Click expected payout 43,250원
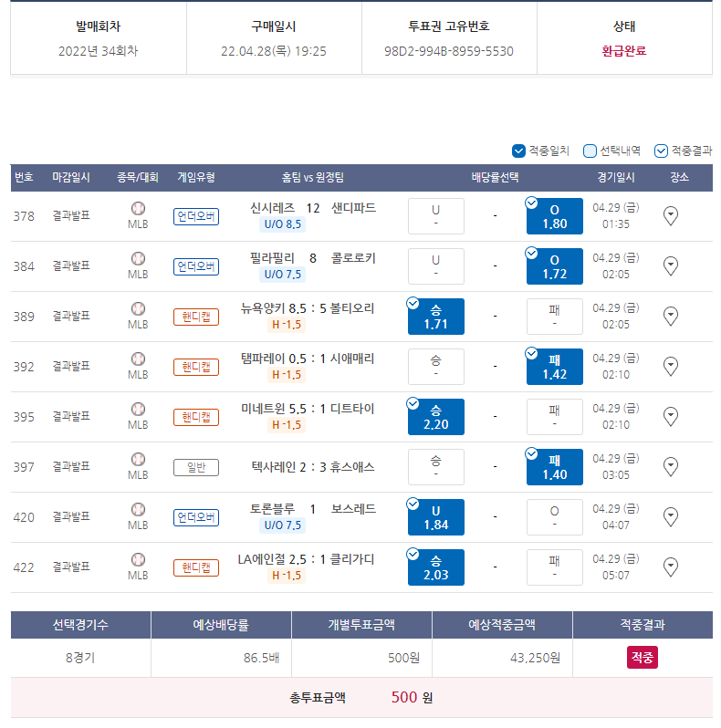The width and height of the screenshot is (721, 728). (x=535, y=658)
